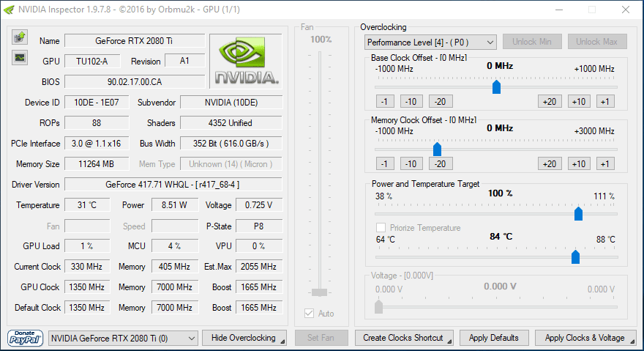The height and width of the screenshot is (351, 644).
Task: Click the Power value 8.51 W
Action: tap(175, 205)
